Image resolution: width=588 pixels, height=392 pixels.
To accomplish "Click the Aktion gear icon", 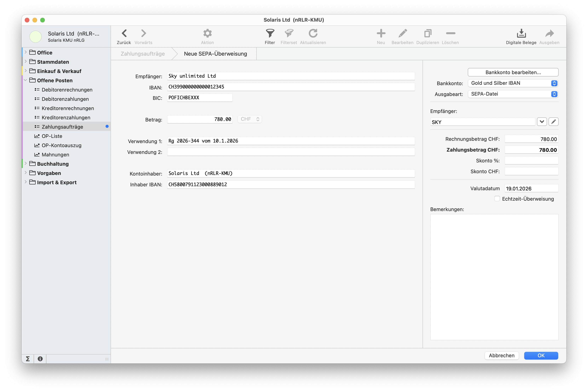I will click(x=207, y=33).
